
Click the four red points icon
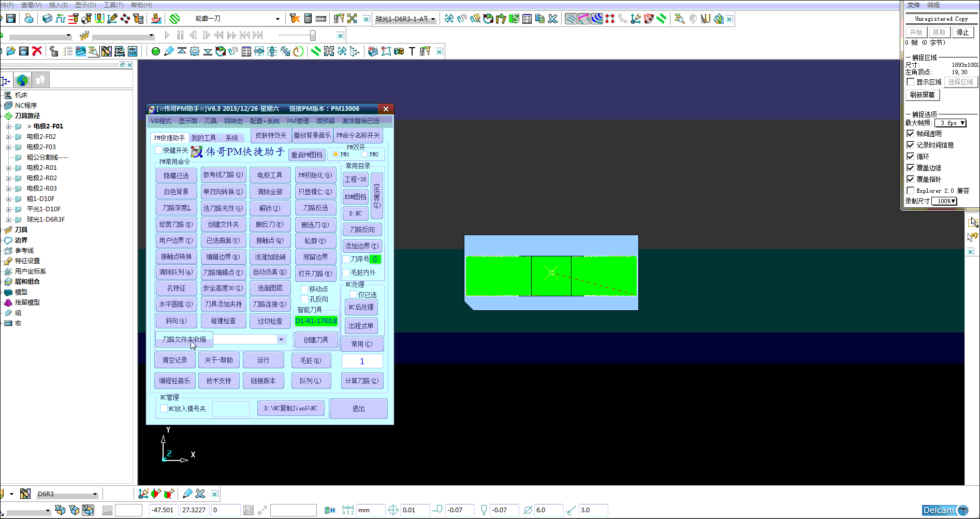click(x=610, y=19)
